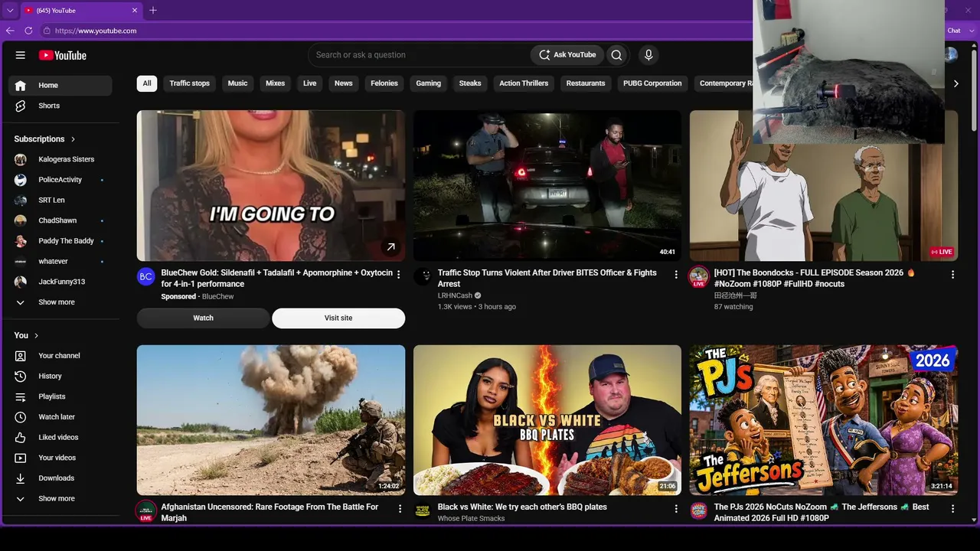Viewport: 980px width, 551px height.
Task: Open Liked videos in the sidebar
Action: 60,438
